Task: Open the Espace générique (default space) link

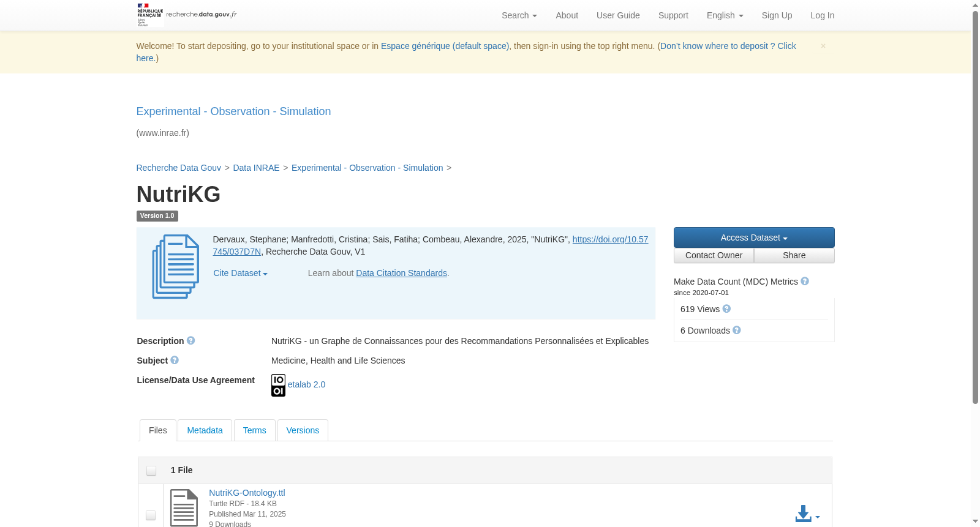Action: coord(445,46)
